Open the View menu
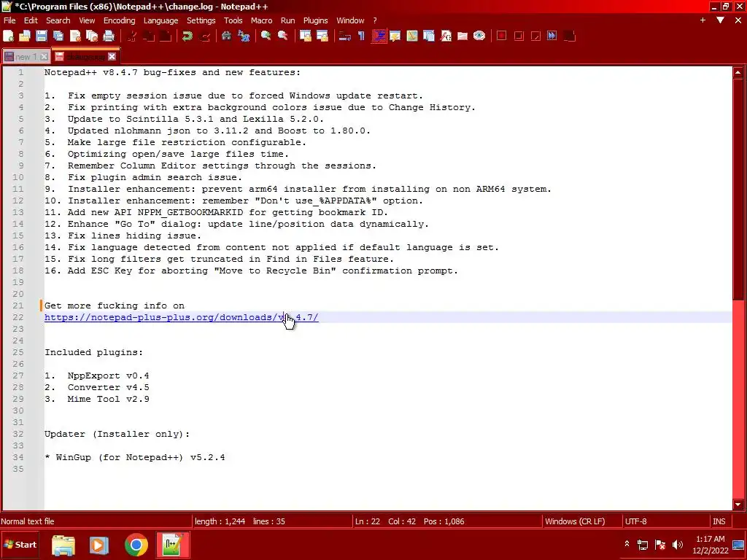This screenshot has height=560, width=747. [87, 20]
